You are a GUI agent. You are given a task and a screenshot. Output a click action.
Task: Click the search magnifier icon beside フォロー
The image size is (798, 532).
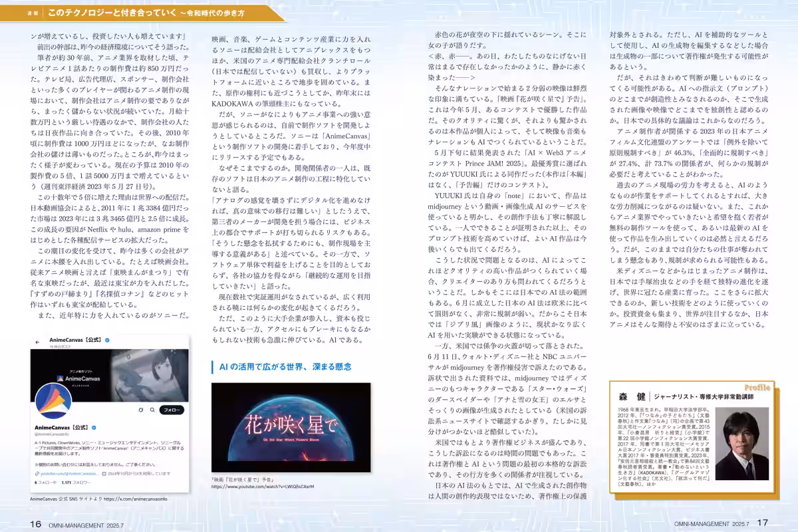coord(152,410)
